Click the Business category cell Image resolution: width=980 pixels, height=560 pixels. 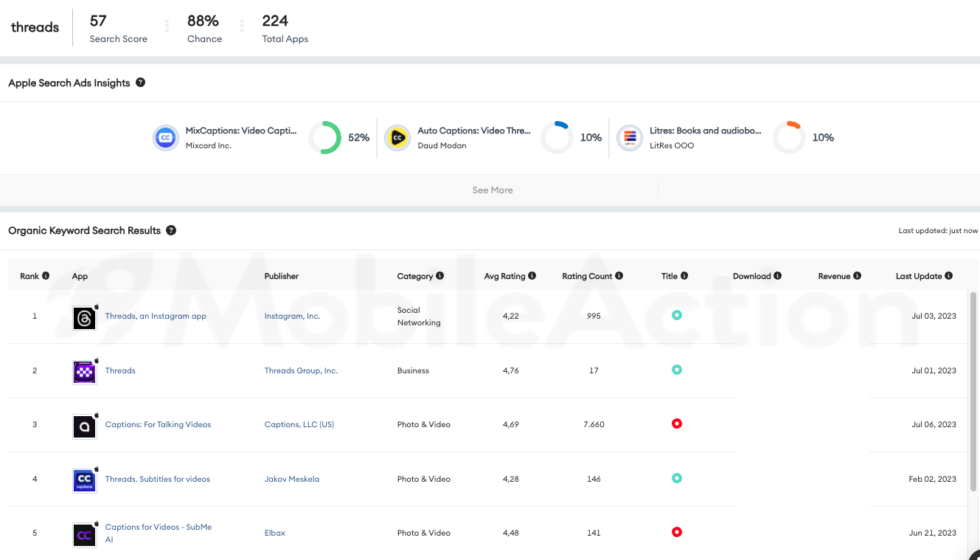pyautogui.click(x=413, y=370)
